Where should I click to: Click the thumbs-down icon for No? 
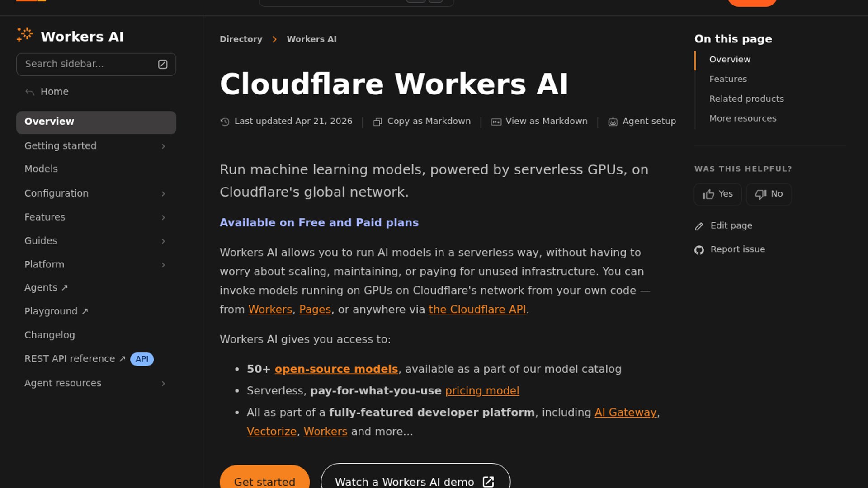pos(761,194)
